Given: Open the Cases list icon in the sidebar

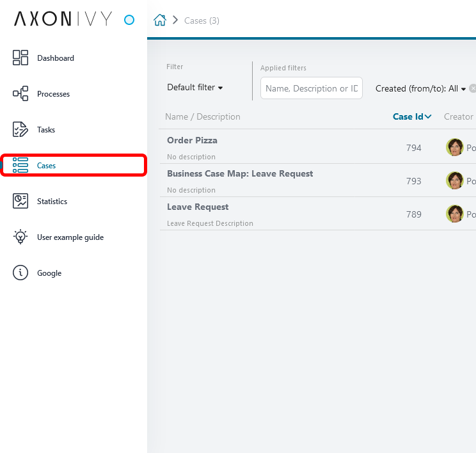Looking at the screenshot, I should coord(20,165).
